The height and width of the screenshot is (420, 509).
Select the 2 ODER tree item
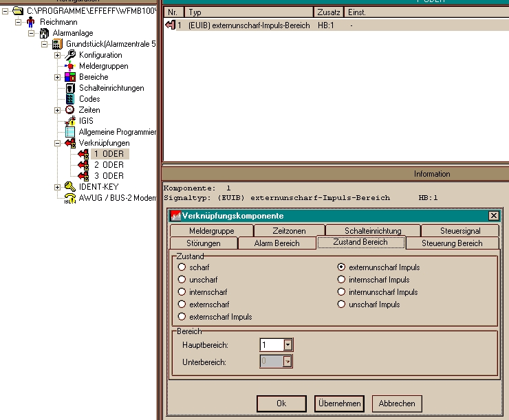pos(109,165)
